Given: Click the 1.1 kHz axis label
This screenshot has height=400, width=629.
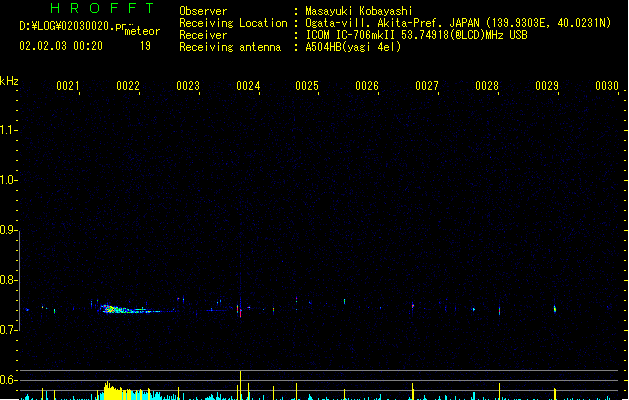Looking at the screenshot, I should coord(7,130).
